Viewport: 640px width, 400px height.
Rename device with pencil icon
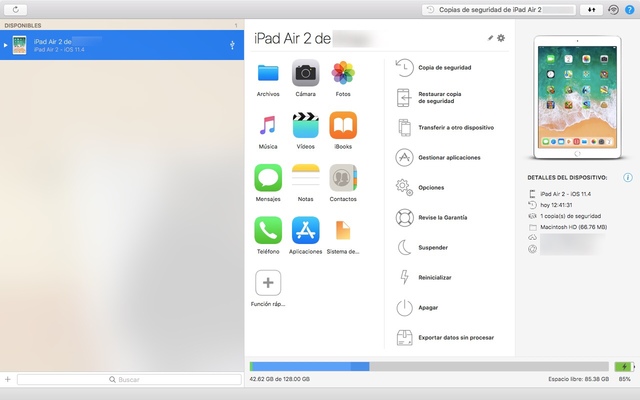coord(490,38)
